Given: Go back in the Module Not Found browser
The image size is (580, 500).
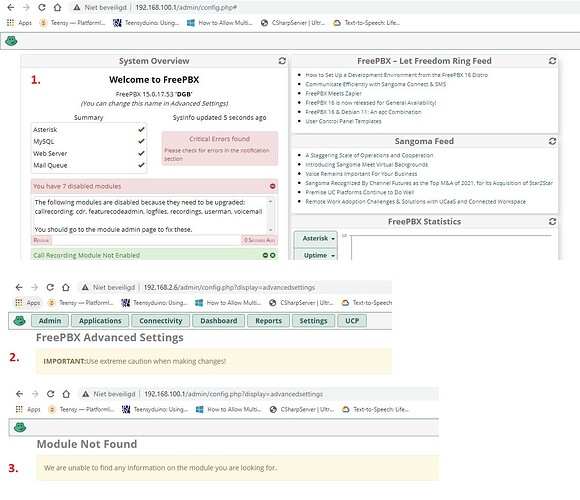Looking at the screenshot, I should pyautogui.click(x=19, y=394).
